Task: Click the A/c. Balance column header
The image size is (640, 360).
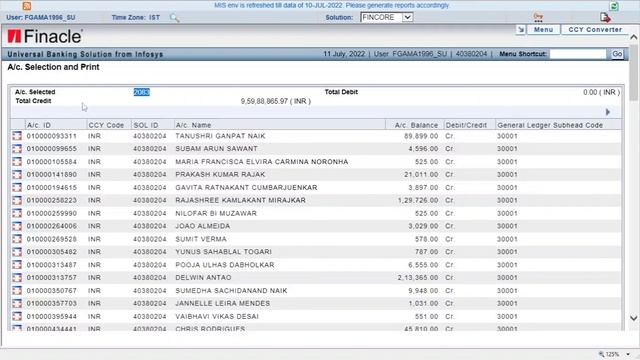Action: tap(416, 125)
